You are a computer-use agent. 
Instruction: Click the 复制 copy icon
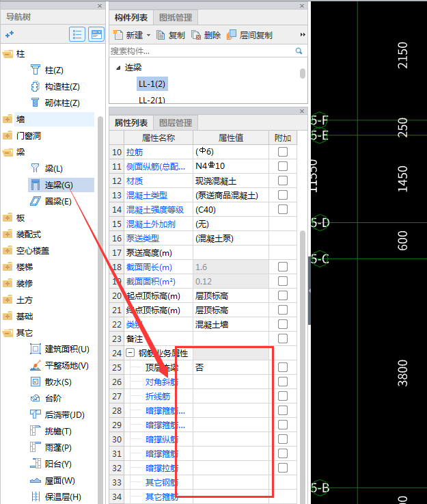[x=161, y=35]
